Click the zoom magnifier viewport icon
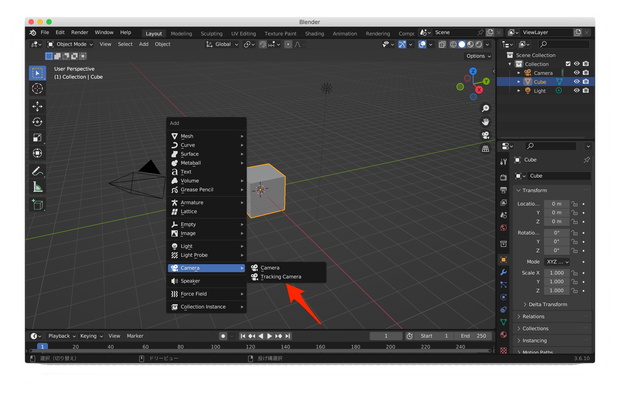 [x=485, y=108]
